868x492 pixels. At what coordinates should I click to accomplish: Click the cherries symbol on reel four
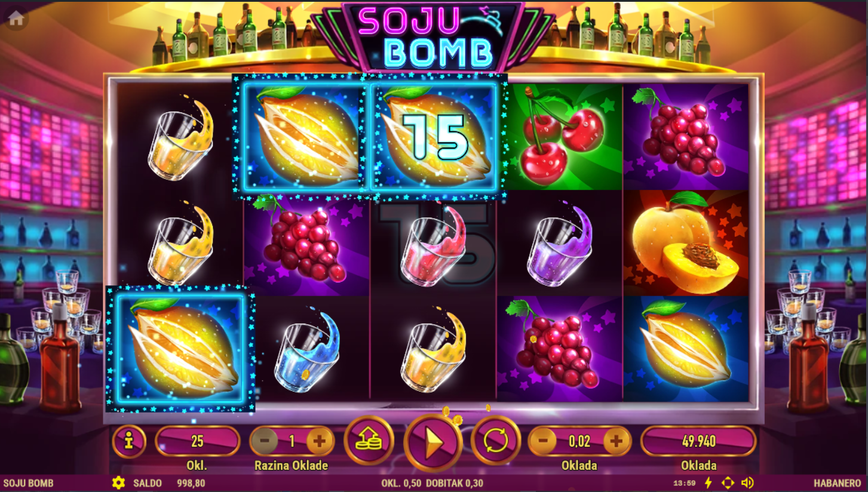pyautogui.click(x=560, y=137)
